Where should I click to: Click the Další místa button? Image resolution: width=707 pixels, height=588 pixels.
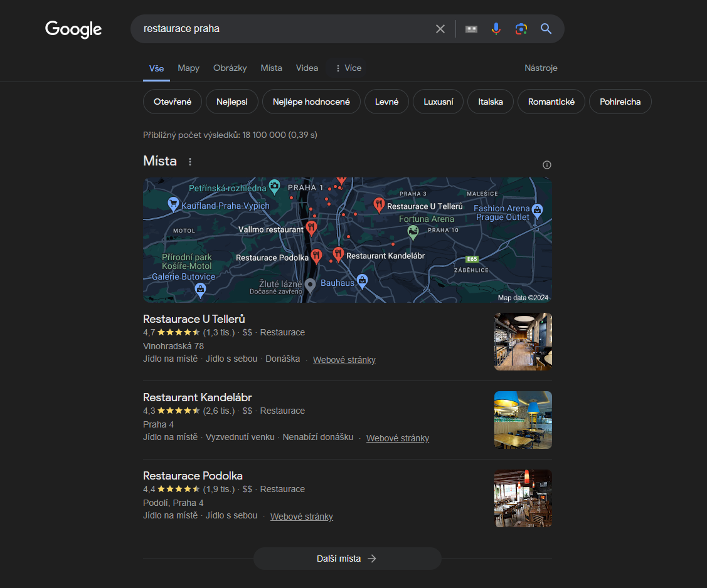click(347, 559)
